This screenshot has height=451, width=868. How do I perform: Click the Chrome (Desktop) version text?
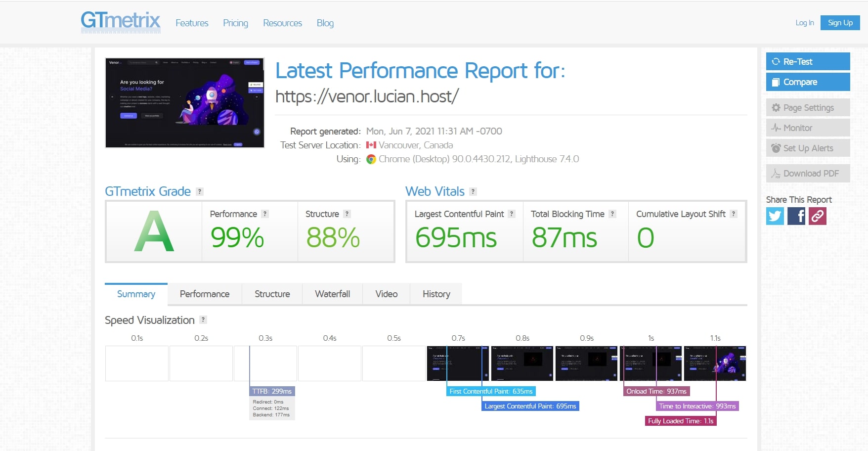(478, 159)
